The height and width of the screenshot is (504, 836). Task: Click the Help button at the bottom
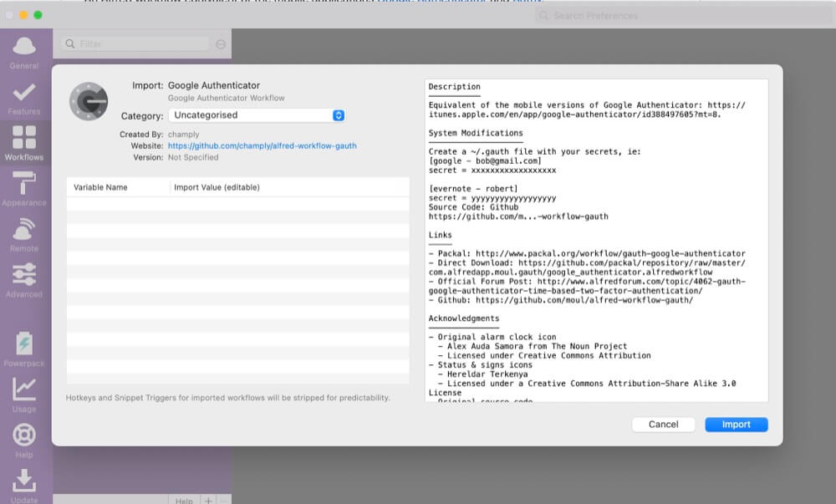click(183, 499)
